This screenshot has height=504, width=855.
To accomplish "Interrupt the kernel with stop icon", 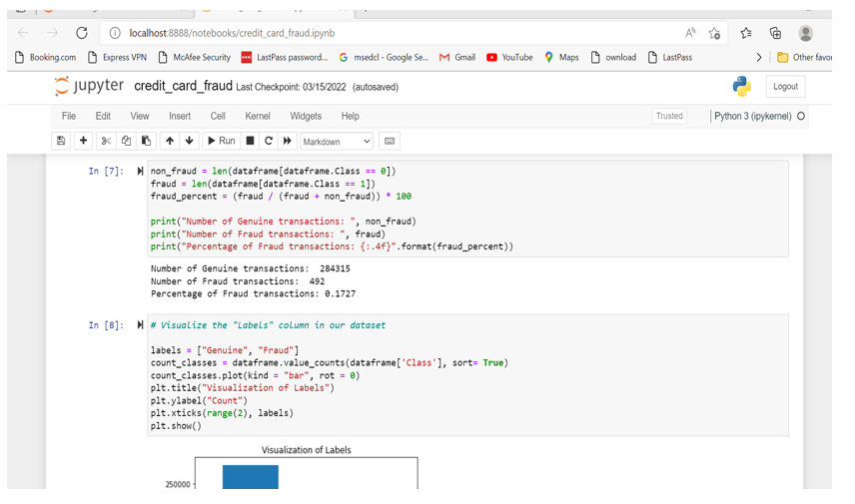I will tap(250, 141).
